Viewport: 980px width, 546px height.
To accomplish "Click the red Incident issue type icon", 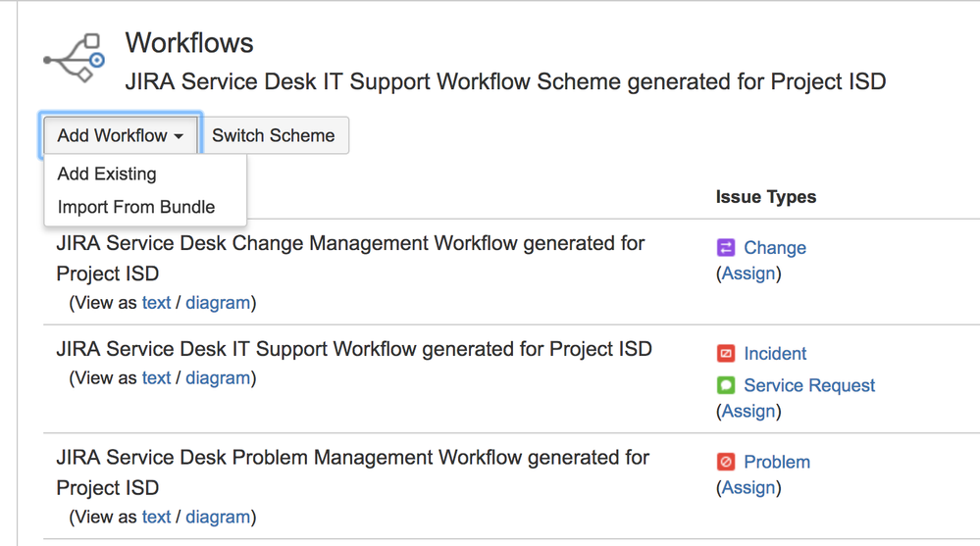I will [x=726, y=354].
